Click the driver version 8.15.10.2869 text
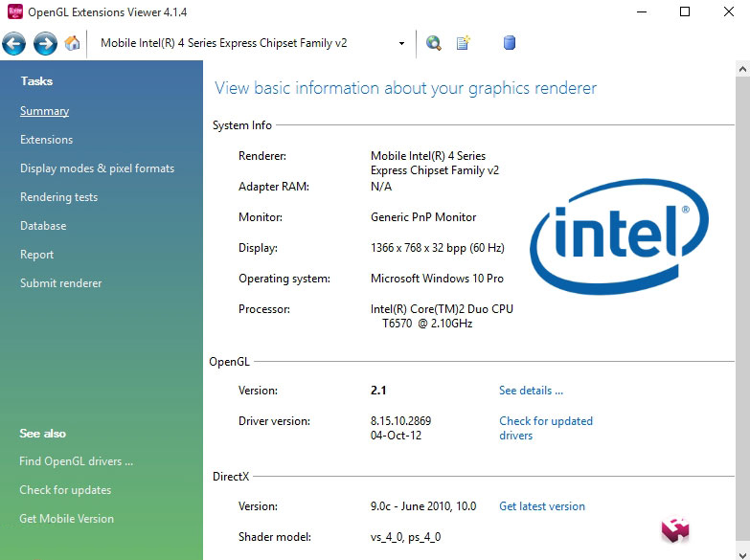Image resolution: width=750 pixels, height=560 pixels. click(400, 421)
